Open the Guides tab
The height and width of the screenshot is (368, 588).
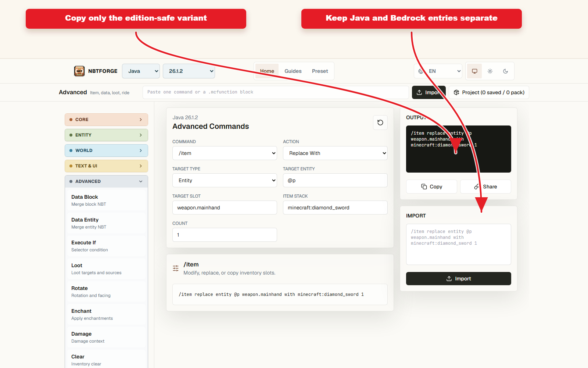[293, 71]
